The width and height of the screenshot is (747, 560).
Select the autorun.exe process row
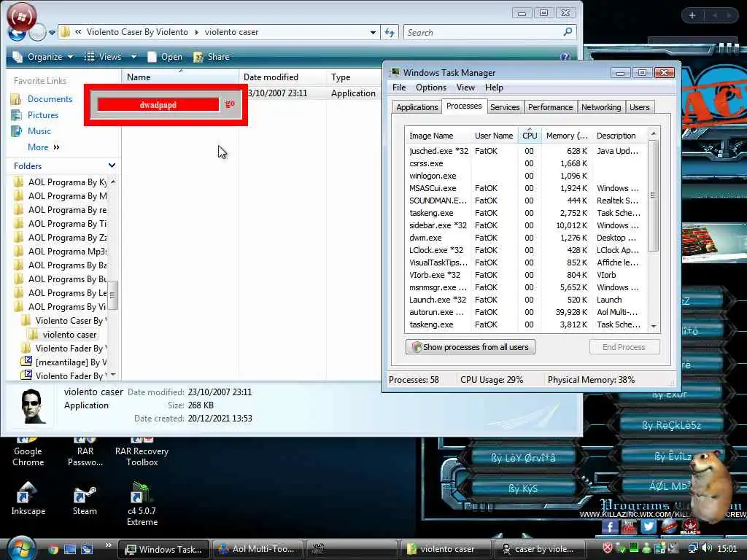point(525,312)
